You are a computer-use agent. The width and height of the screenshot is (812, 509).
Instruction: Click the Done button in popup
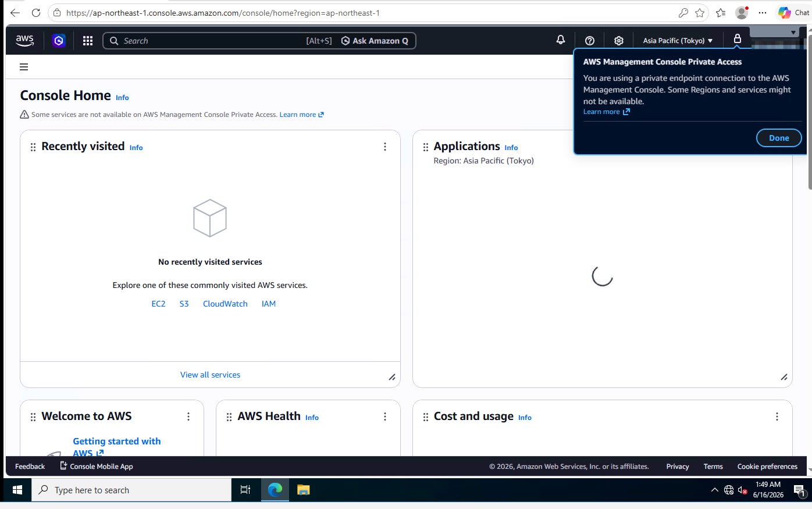779,138
